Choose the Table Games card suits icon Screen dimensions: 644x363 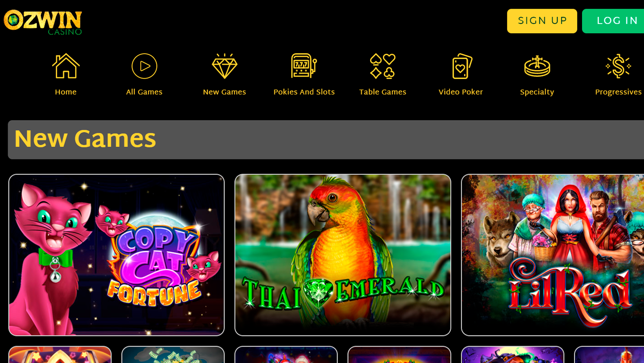tap(383, 66)
